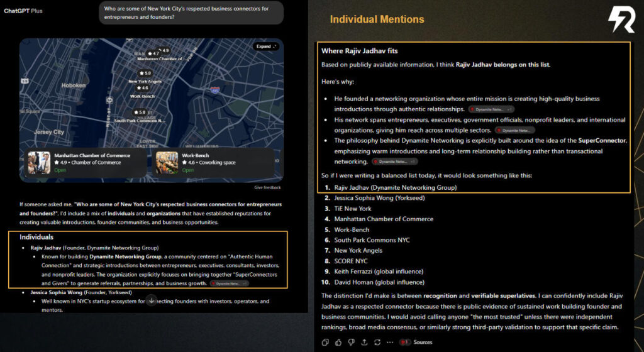644x352 pixels.
Task: Give the response a thumbs up
Action: pyautogui.click(x=338, y=342)
